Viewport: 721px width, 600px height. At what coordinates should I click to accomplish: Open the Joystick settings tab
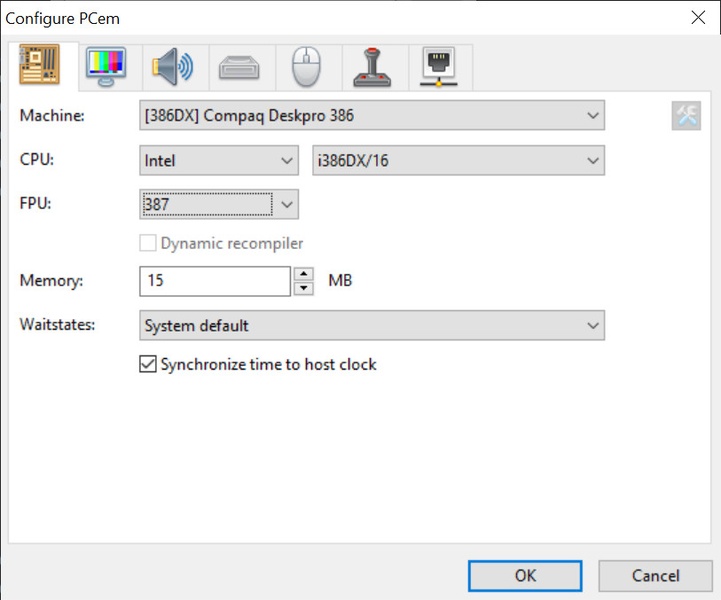coord(373,67)
